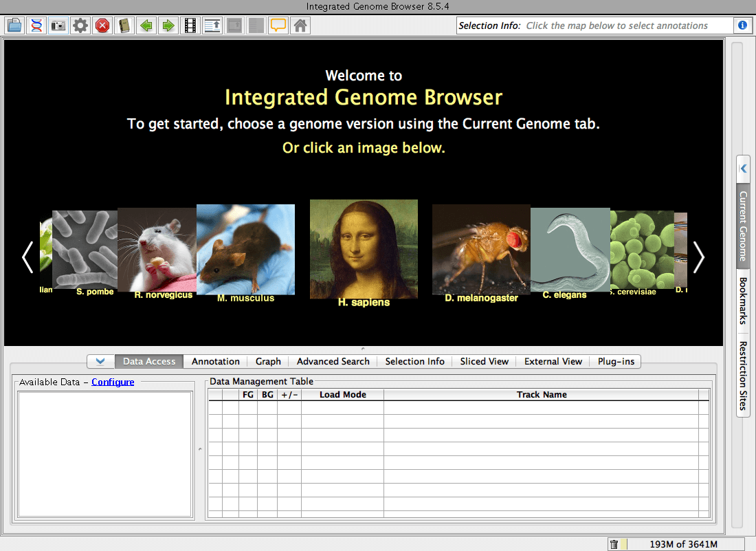756x551 pixels.
Task: Open preferences with the gear icon
Action: (x=80, y=26)
